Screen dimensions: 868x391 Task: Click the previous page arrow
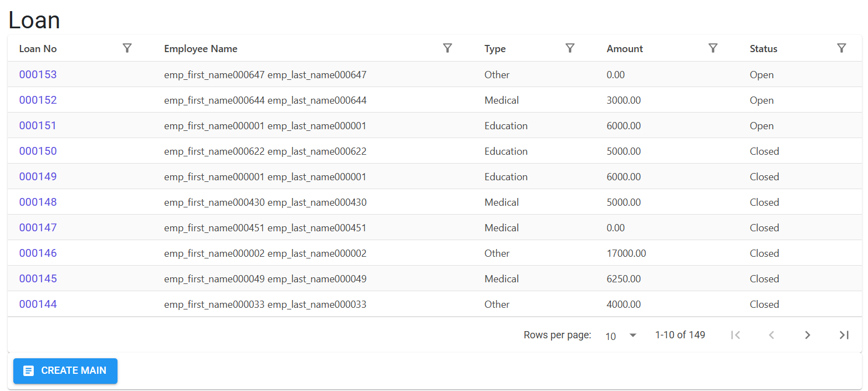tap(772, 335)
